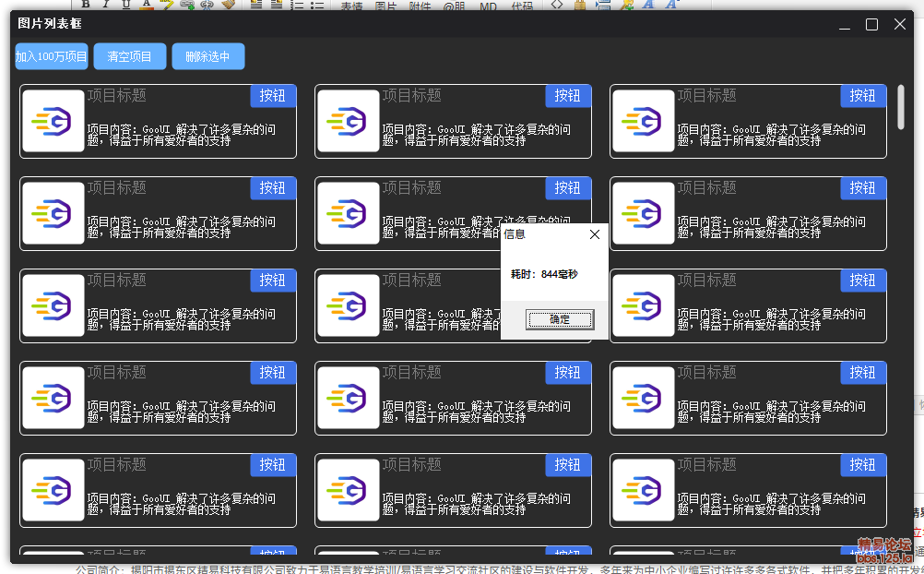Click the 图片列表框 window title

click(x=50, y=24)
